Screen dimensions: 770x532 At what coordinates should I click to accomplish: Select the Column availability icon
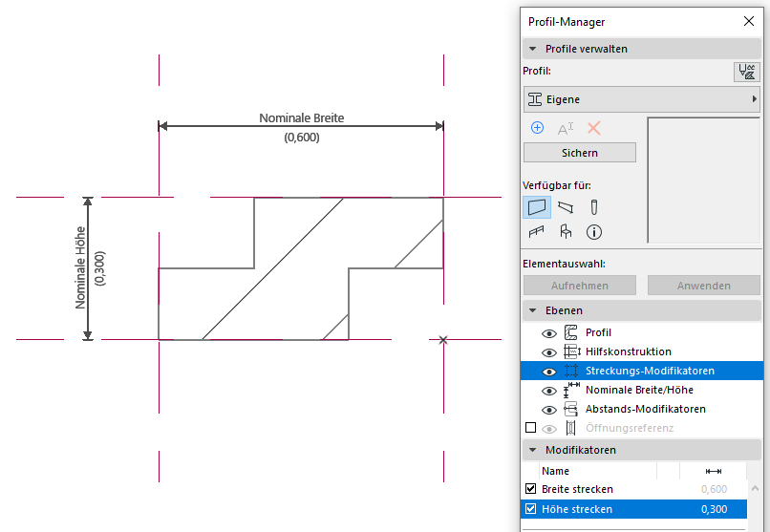point(593,207)
